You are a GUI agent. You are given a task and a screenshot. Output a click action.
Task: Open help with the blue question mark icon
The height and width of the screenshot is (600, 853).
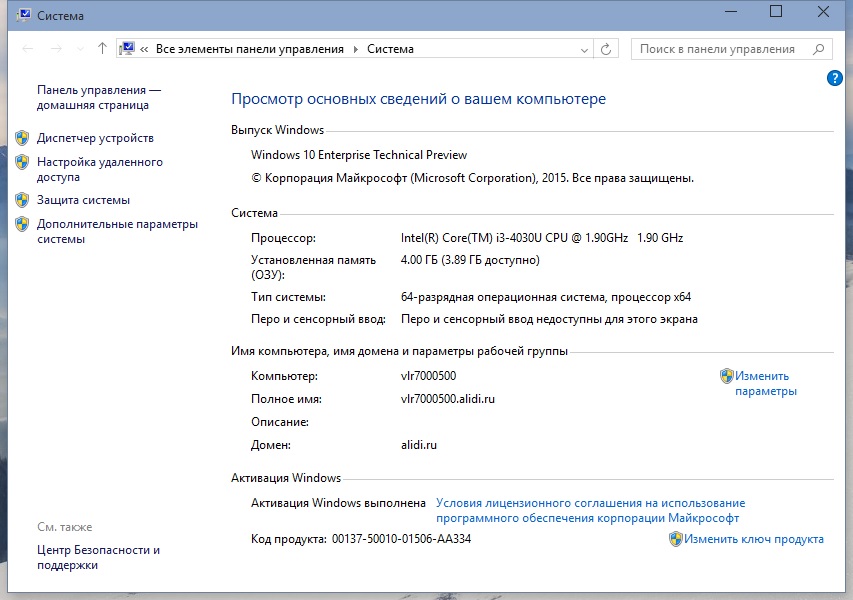(x=835, y=78)
